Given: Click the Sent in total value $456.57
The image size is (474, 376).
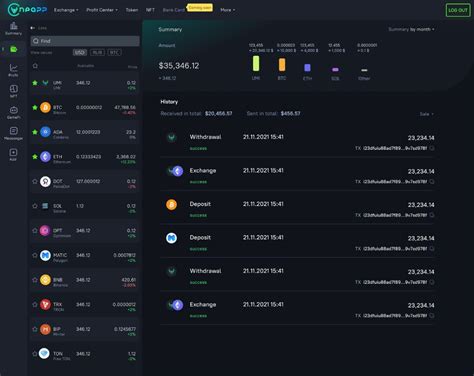Looking at the screenshot, I should point(290,114).
